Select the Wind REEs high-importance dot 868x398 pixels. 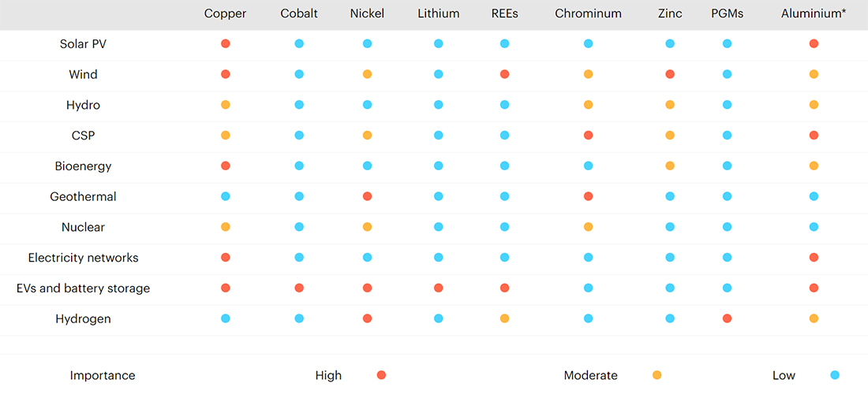504,74
